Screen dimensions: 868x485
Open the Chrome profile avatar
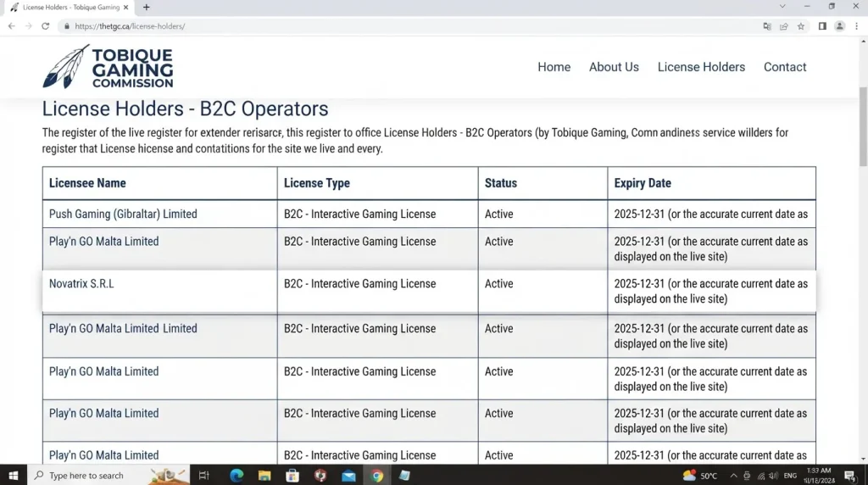pyautogui.click(x=840, y=26)
